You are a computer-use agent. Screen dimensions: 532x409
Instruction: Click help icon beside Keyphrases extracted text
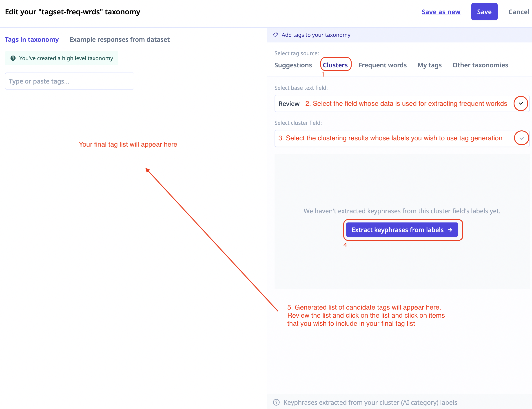point(276,402)
